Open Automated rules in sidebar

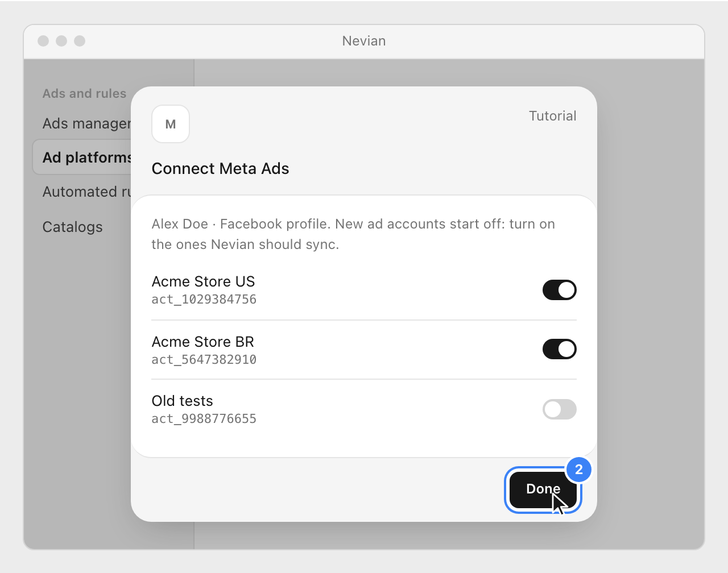tap(86, 192)
